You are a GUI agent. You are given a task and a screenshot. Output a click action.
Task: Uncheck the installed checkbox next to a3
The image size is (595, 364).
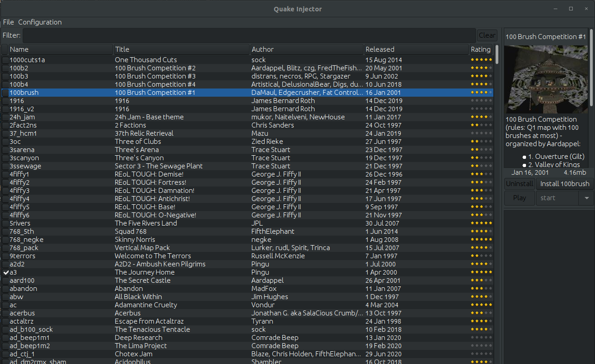[6, 272]
